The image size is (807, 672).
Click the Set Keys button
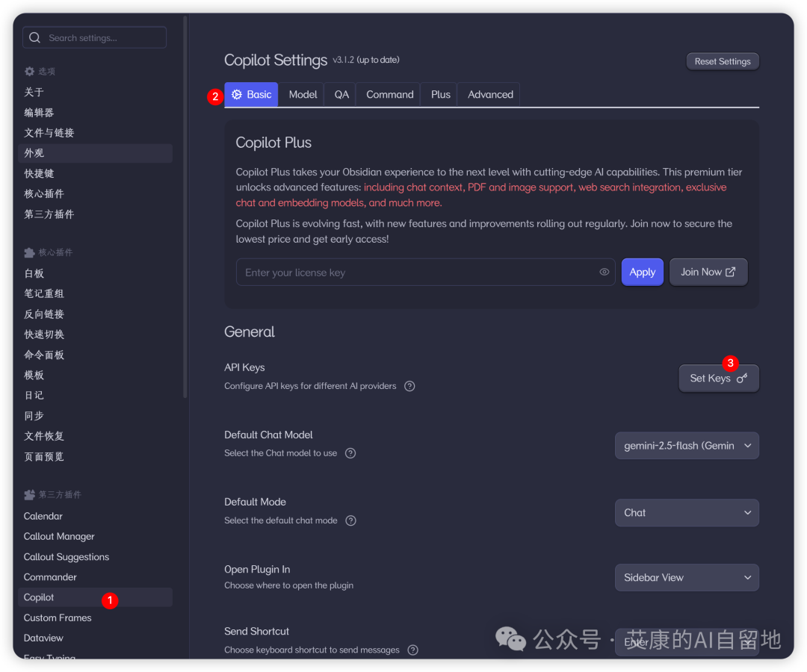click(719, 379)
